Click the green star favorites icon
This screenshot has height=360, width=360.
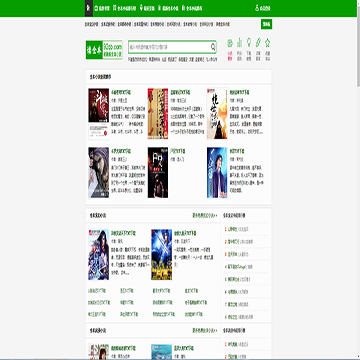click(267, 43)
